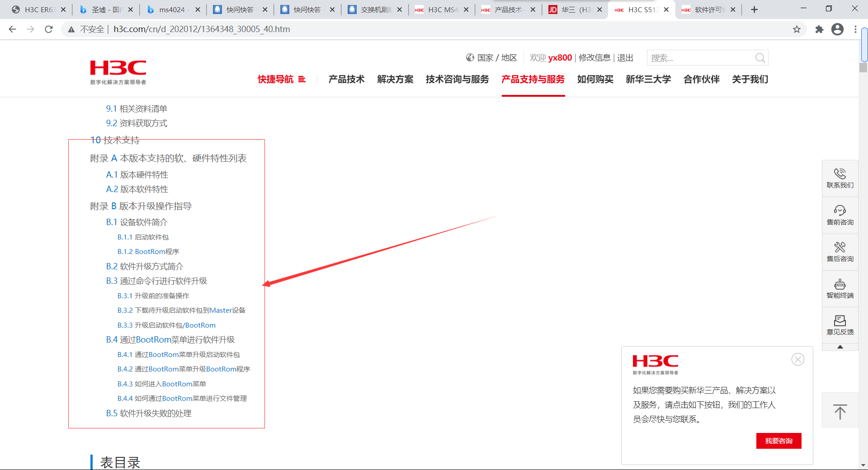
Task: Collapse the sidebar with the small up triangle
Action: tap(840, 347)
